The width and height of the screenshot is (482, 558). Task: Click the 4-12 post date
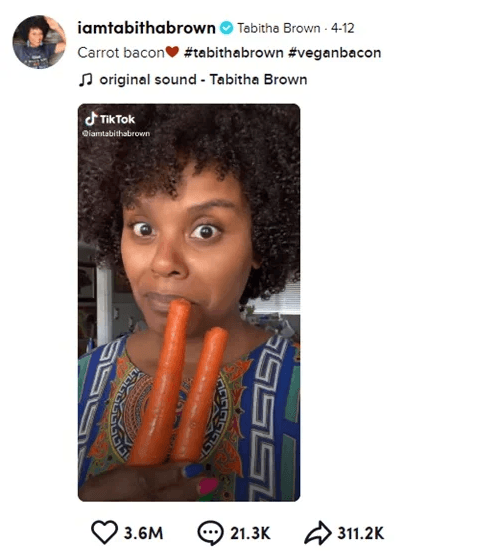point(342,28)
